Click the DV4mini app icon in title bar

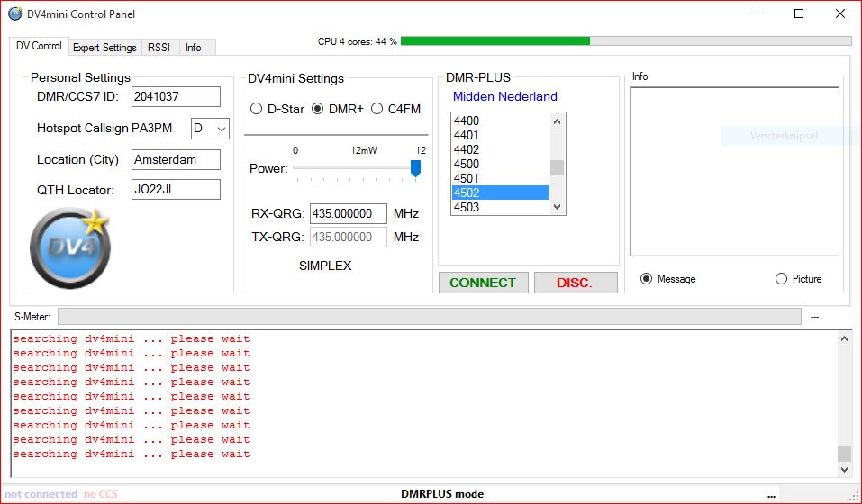(x=14, y=13)
